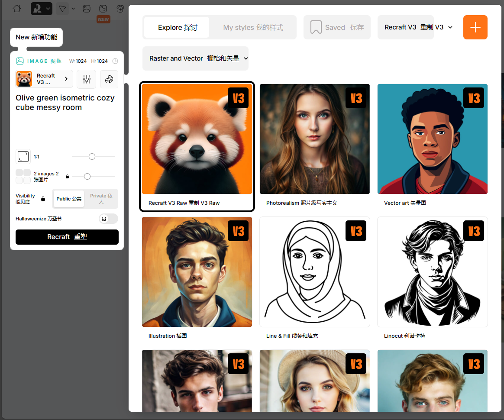
Task: Select the Illustration style thumbnail
Action: [x=197, y=272]
